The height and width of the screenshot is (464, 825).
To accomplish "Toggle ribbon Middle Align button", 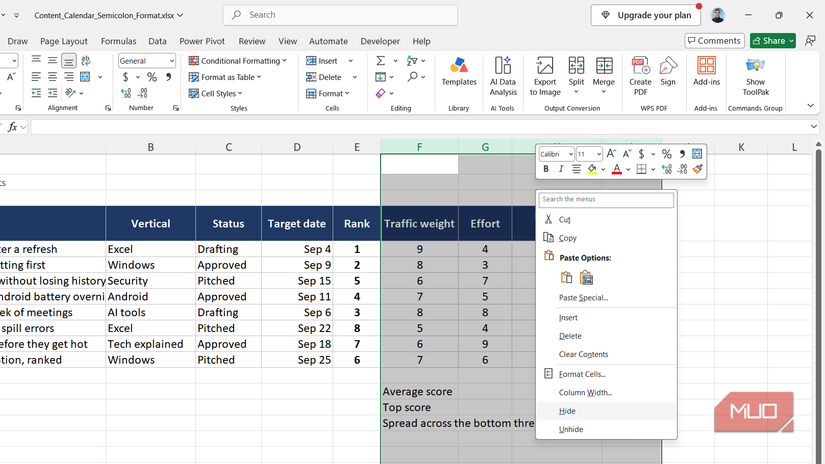I will tap(52, 60).
